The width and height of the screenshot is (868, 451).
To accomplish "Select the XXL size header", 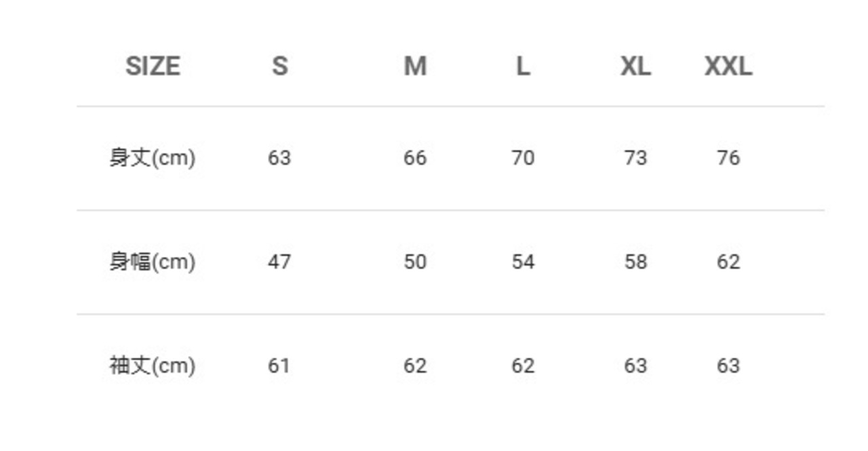I will tap(728, 66).
